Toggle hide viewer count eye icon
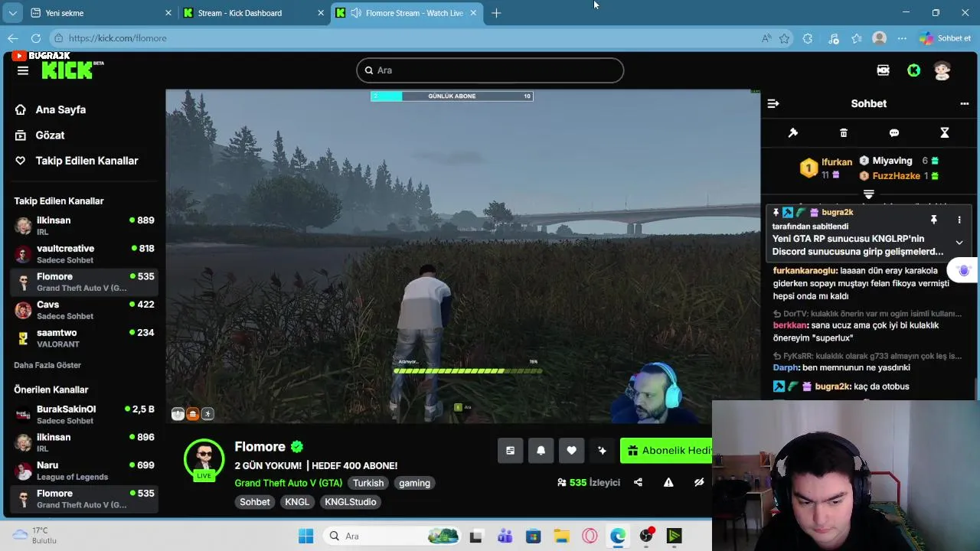This screenshot has height=551, width=980. [x=699, y=483]
